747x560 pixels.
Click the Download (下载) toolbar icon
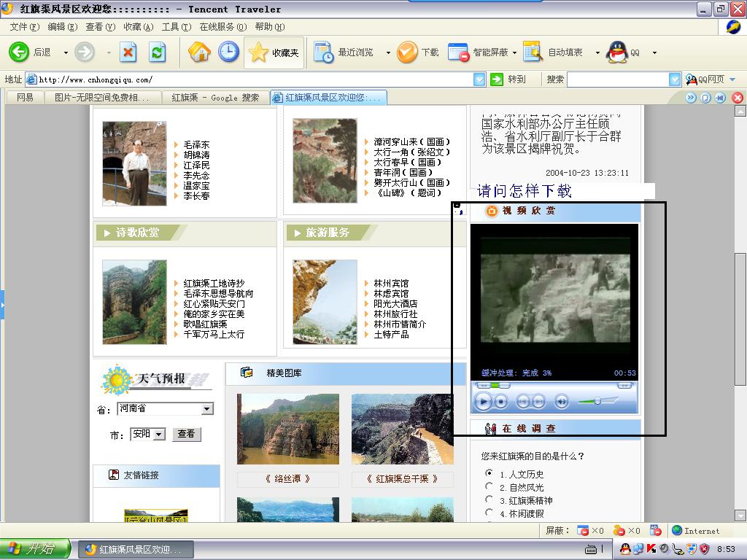click(x=408, y=52)
